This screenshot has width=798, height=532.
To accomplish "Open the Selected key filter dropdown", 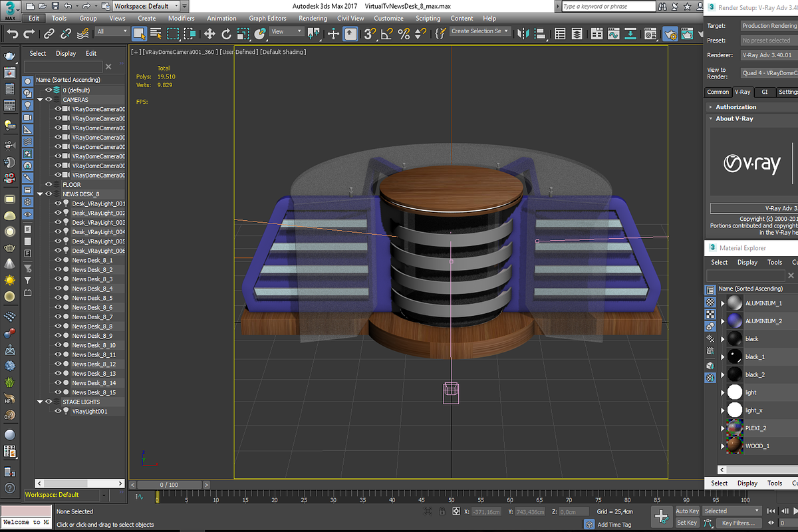I will [x=731, y=511].
